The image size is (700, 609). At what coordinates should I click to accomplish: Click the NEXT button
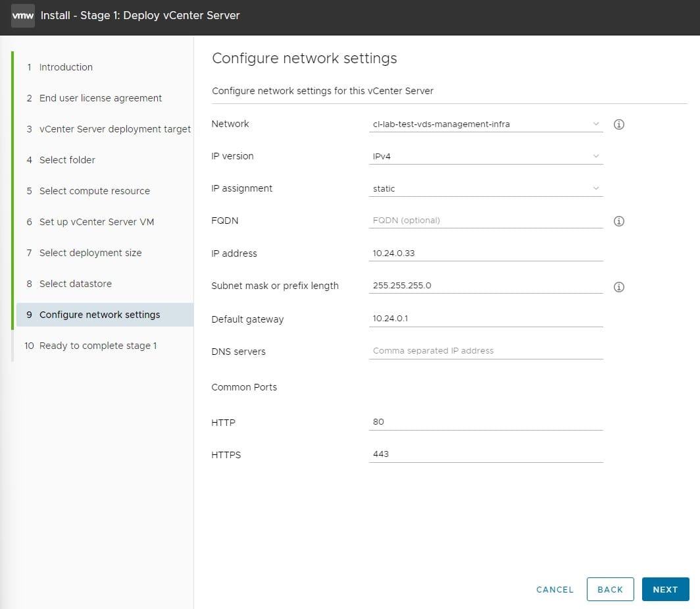(665, 589)
